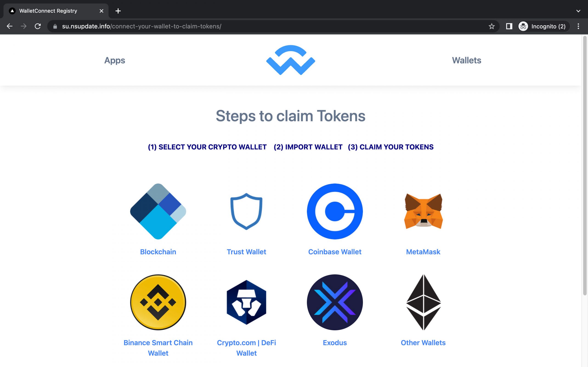Viewport: 588px width, 367px height.
Task: Click the Exodus wallet icon
Action: coord(335,302)
